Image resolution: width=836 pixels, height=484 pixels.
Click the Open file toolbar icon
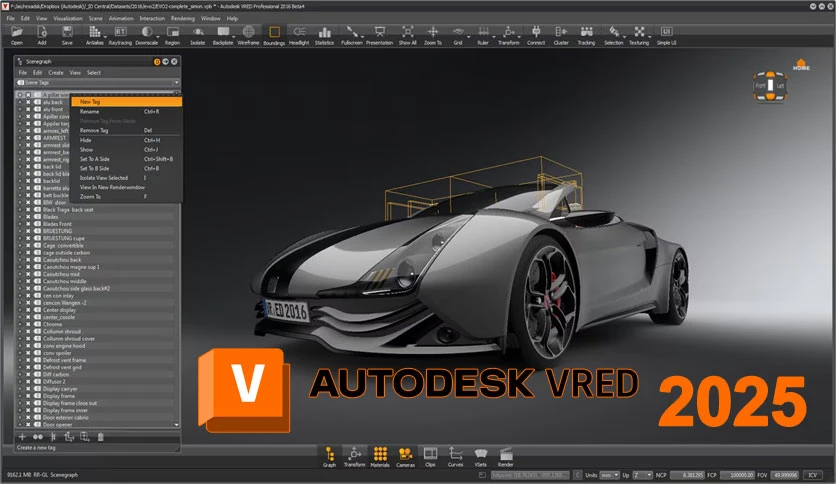[17, 32]
